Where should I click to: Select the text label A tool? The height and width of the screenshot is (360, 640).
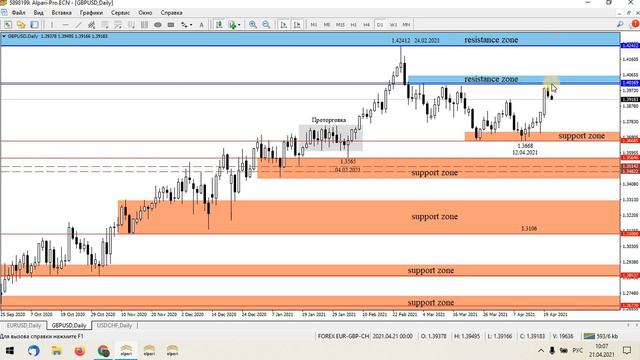[201, 25]
